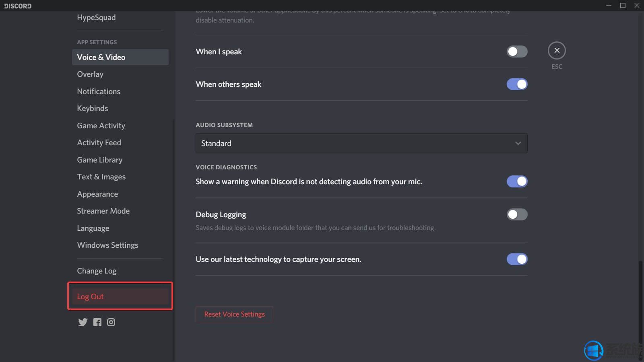
Task: Click the 'Debug Logging' label text
Action: pyautogui.click(x=221, y=214)
